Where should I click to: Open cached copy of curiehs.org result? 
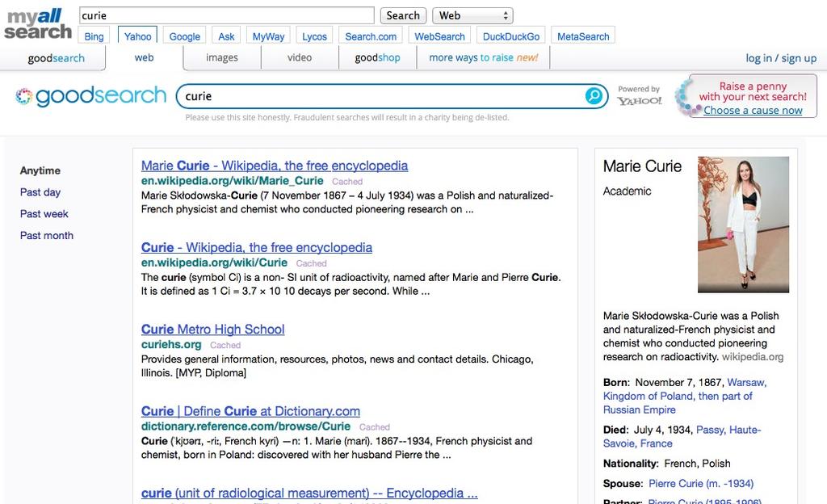tap(225, 345)
